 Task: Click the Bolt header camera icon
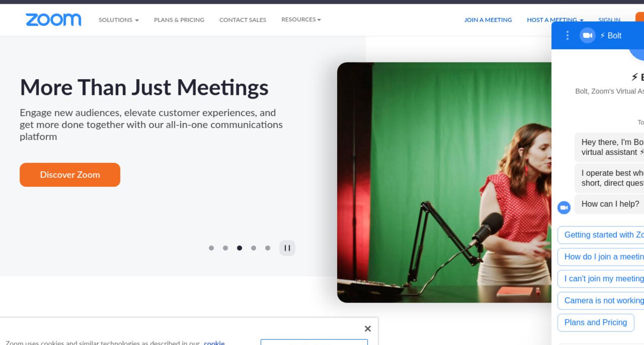tap(587, 36)
